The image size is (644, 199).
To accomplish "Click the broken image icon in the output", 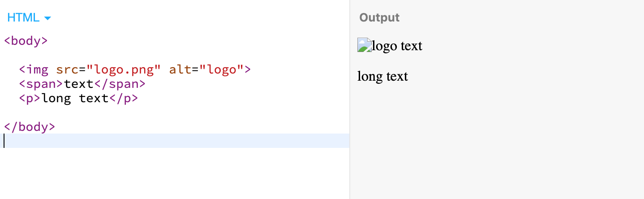I will 365,45.
